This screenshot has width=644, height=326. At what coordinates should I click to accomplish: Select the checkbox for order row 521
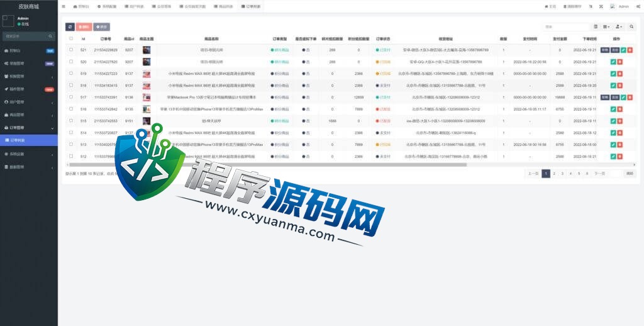click(71, 49)
